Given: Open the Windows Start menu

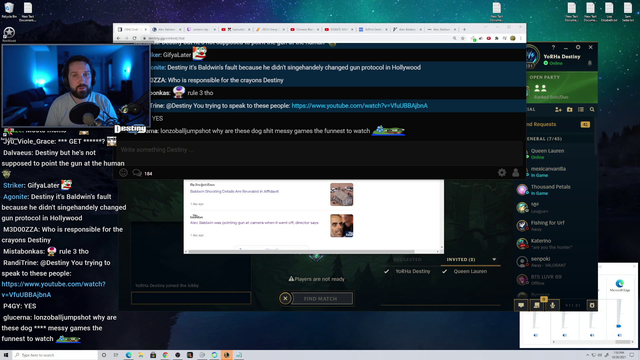Looking at the screenshot, I should click(6, 355).
